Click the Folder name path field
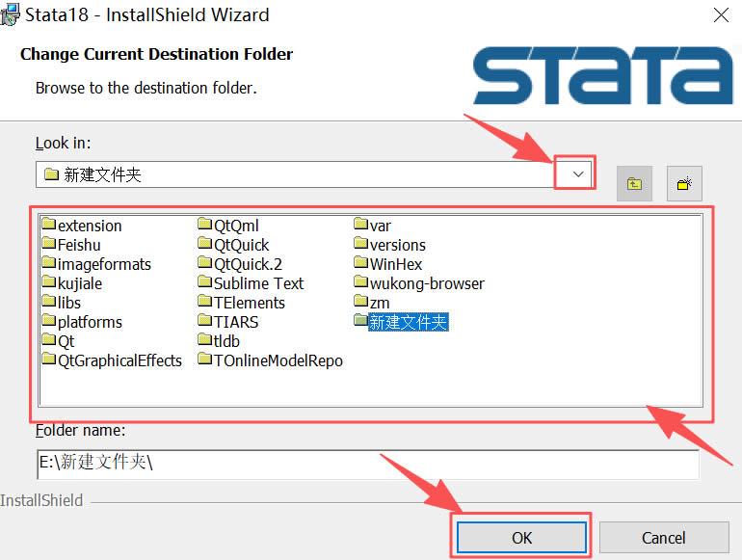742x560 pixels. point(366,463)
